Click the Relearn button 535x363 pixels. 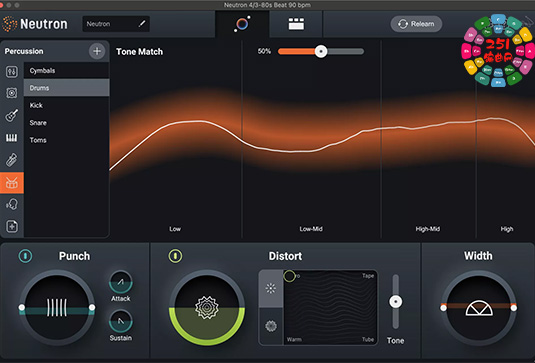[416, 24]
